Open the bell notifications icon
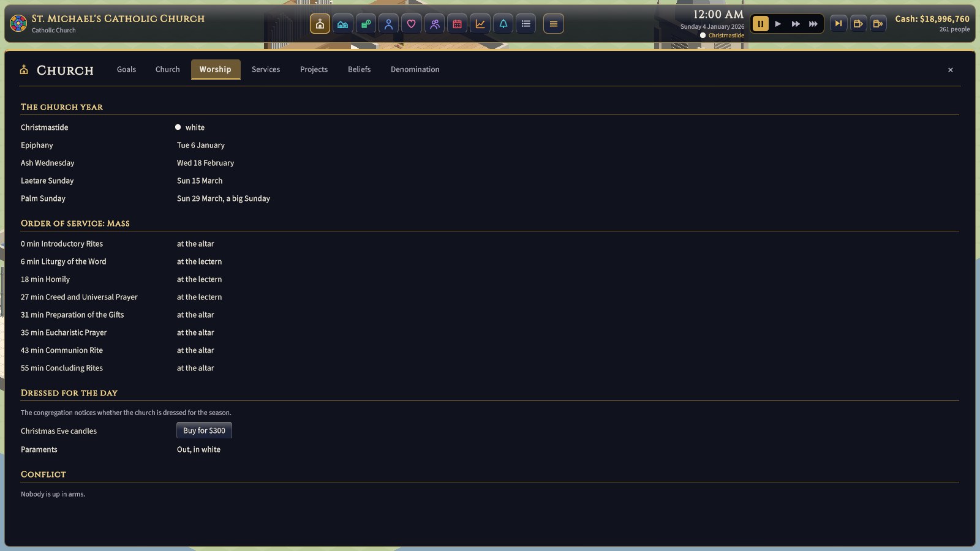Screen dimensions: 980x551 click(503, 24)
